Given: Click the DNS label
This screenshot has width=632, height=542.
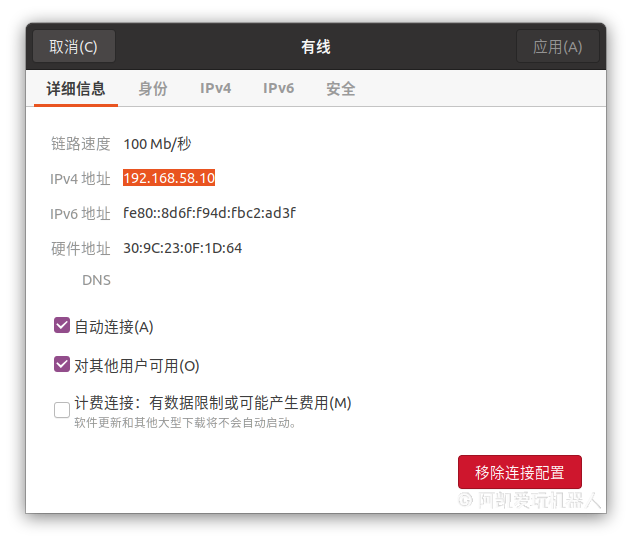Looking at the screenshot, I should click(96, 280).
